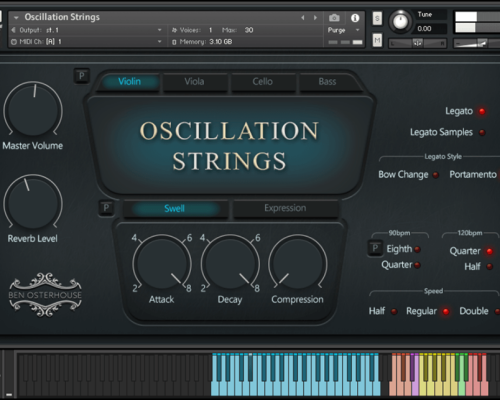Viewport: 500px width, 400px height.
Task: Click the Decay knob
Action: coord(230,262)
